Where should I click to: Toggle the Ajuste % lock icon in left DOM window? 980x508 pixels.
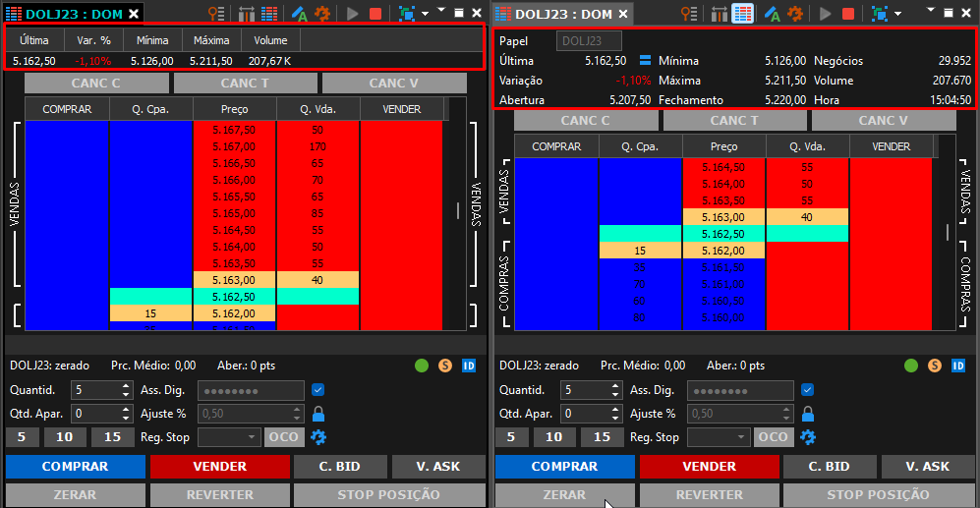318,414
